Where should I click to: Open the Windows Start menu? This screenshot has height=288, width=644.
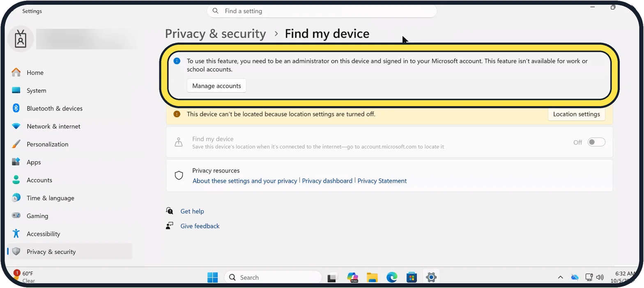pos(213,277)
